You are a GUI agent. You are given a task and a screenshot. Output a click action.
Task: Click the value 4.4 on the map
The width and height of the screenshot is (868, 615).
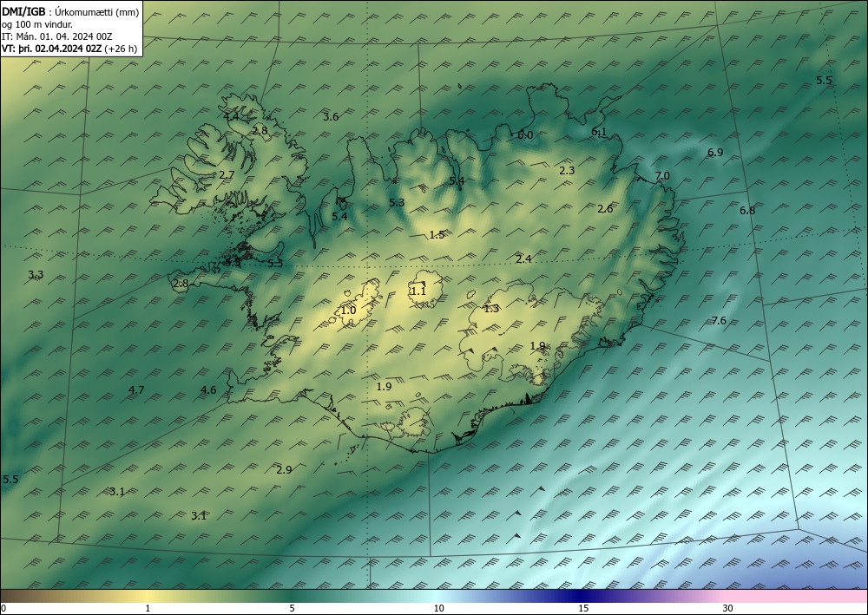231,117
